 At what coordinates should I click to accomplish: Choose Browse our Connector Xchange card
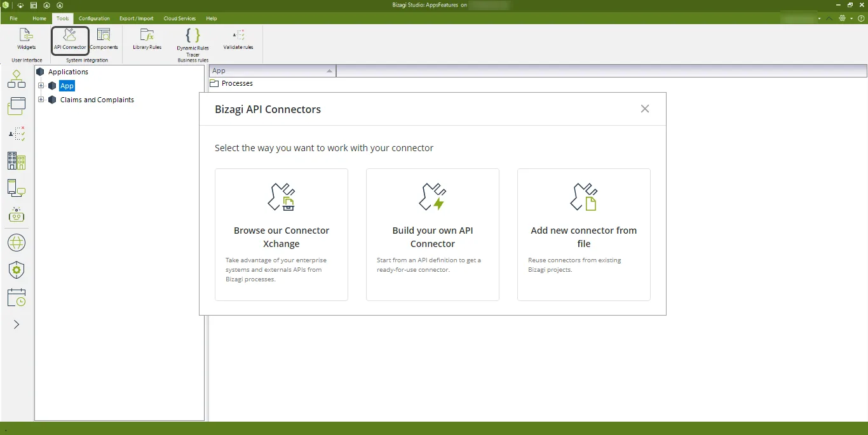coord(281,234)
